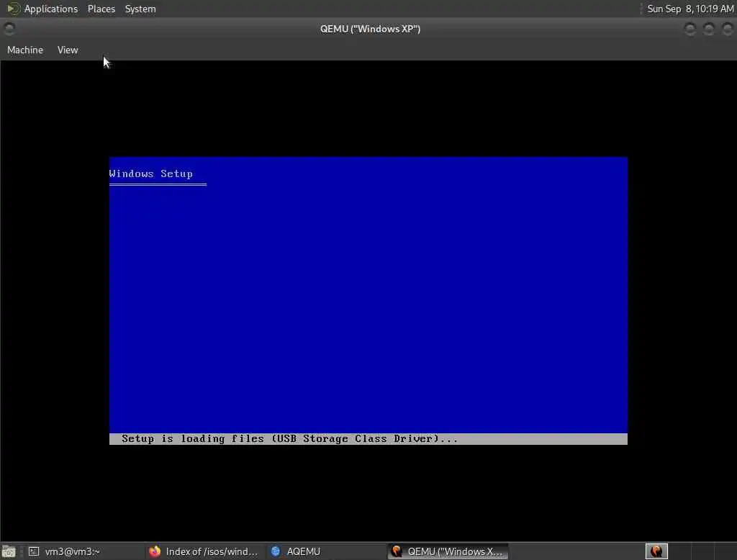Click the terminal icon in the taskbar
Screen dimensions: 737x560
pyautogui.click(x=34, y=551)
